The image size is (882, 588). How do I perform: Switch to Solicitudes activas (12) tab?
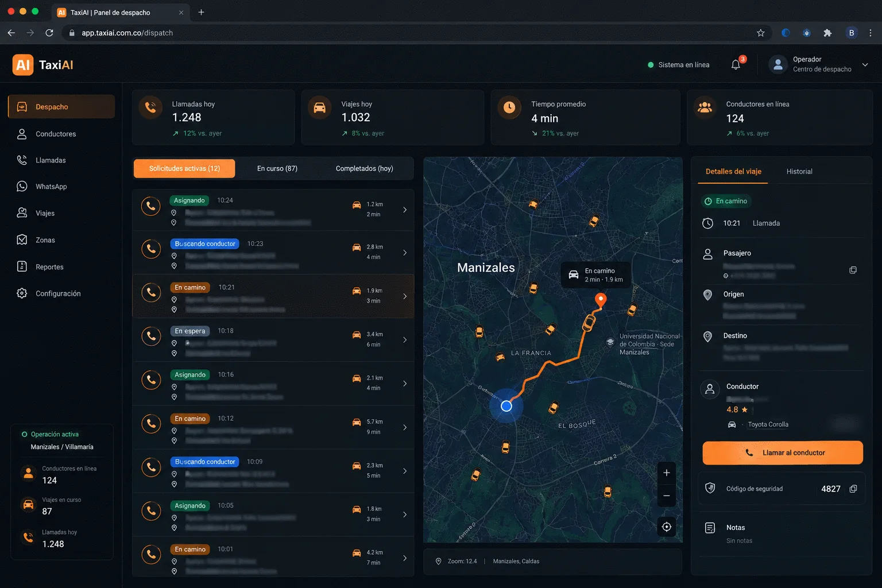click(184, 168)
